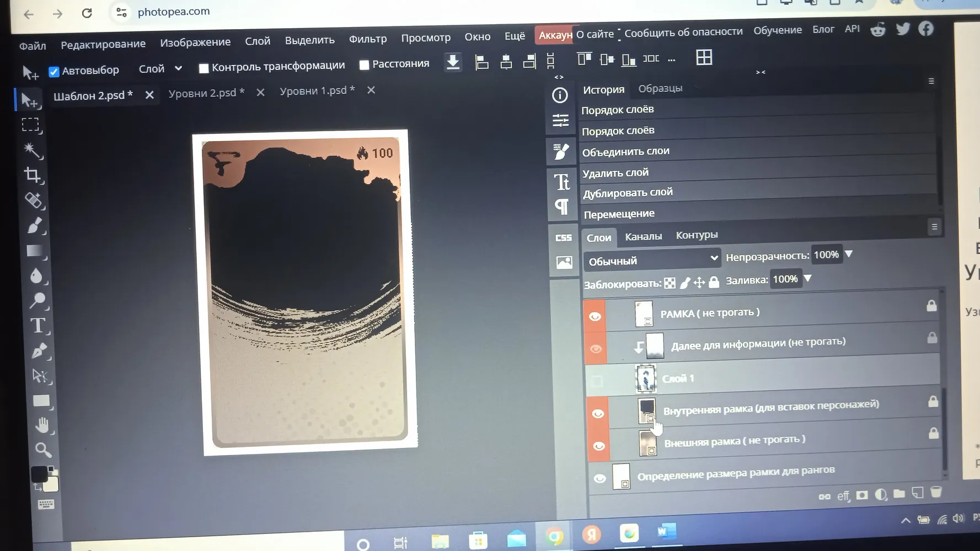
Task: Enable the Расстояния checkbox
Action: (x=364, y=65)
